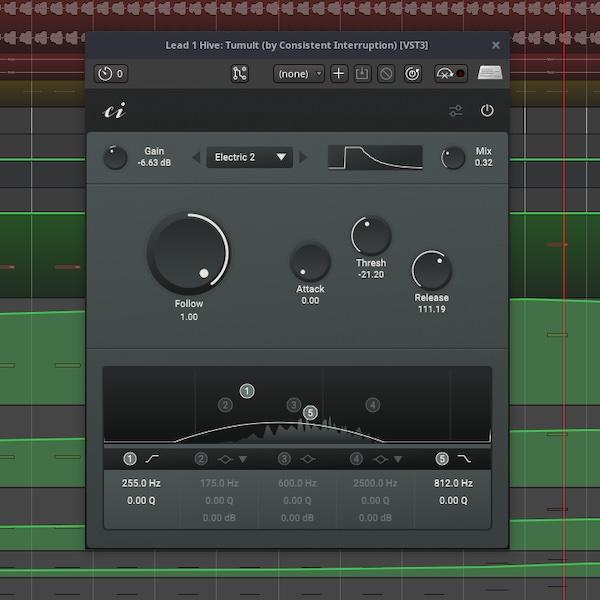
Task: Click the 812.0 Hz frequency value
Action: 453,483
